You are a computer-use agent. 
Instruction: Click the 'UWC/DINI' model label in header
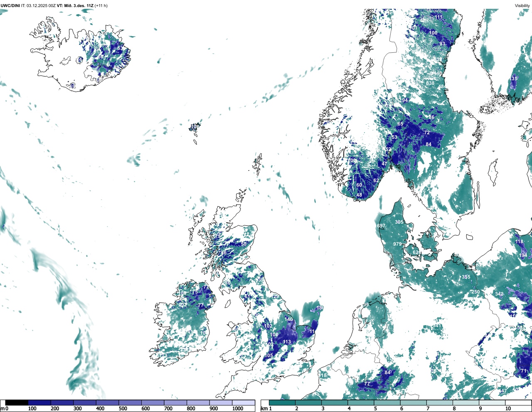(10, 5)
